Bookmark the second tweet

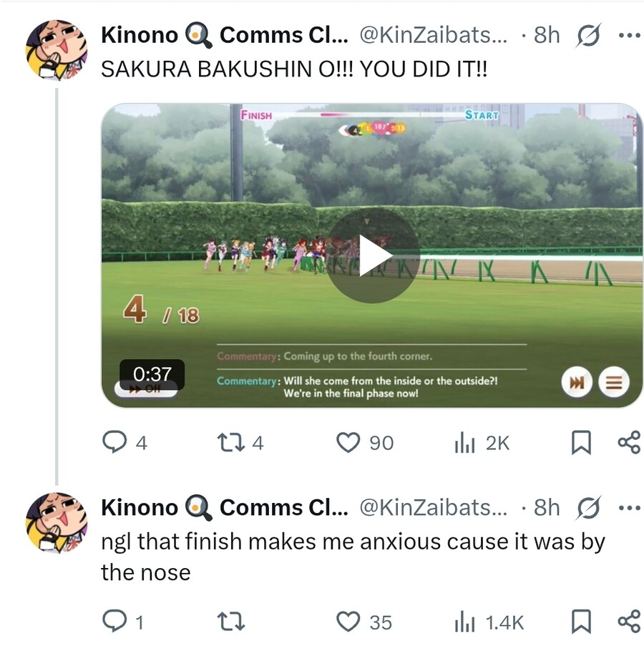tap(581, 622)
